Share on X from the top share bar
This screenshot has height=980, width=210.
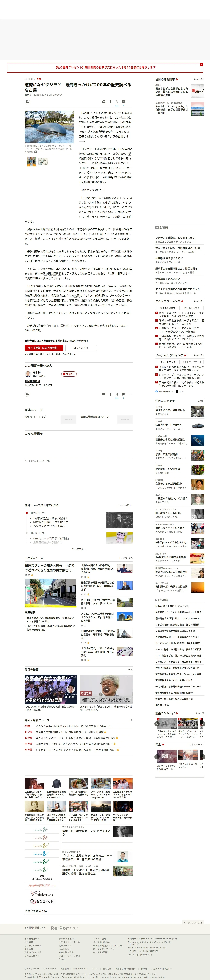[117, 102]
